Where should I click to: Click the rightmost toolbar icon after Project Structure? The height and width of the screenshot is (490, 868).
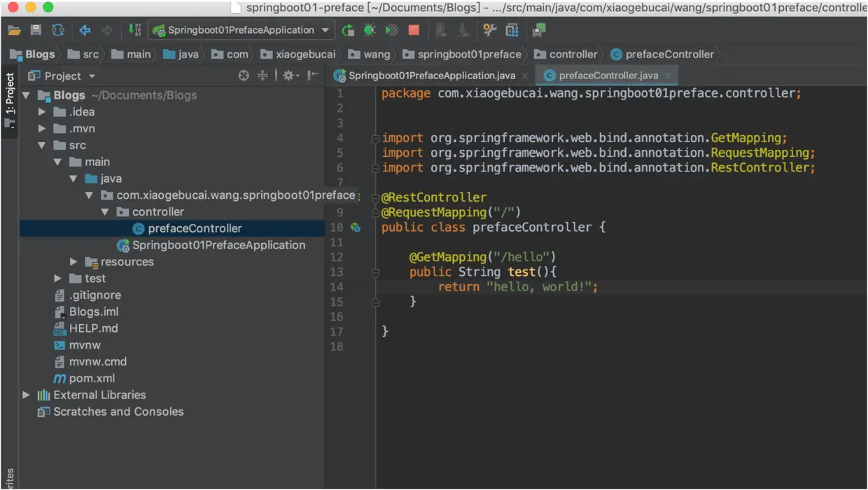[538, 31]
